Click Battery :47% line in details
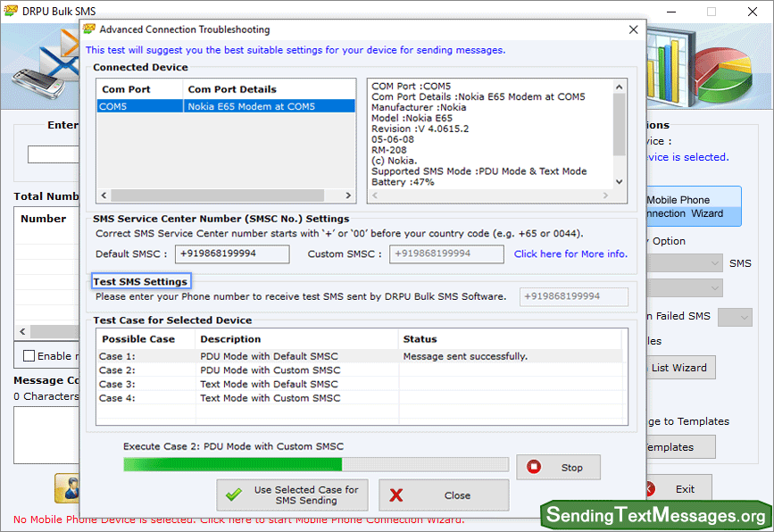Screen dimensions: 774x532 coord(403,182)
